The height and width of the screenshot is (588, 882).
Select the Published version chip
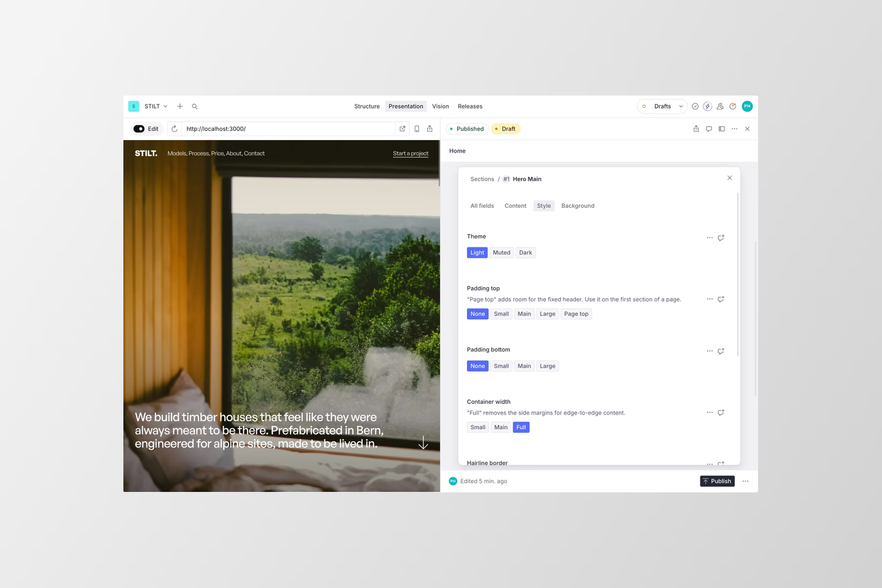(467, 129)
